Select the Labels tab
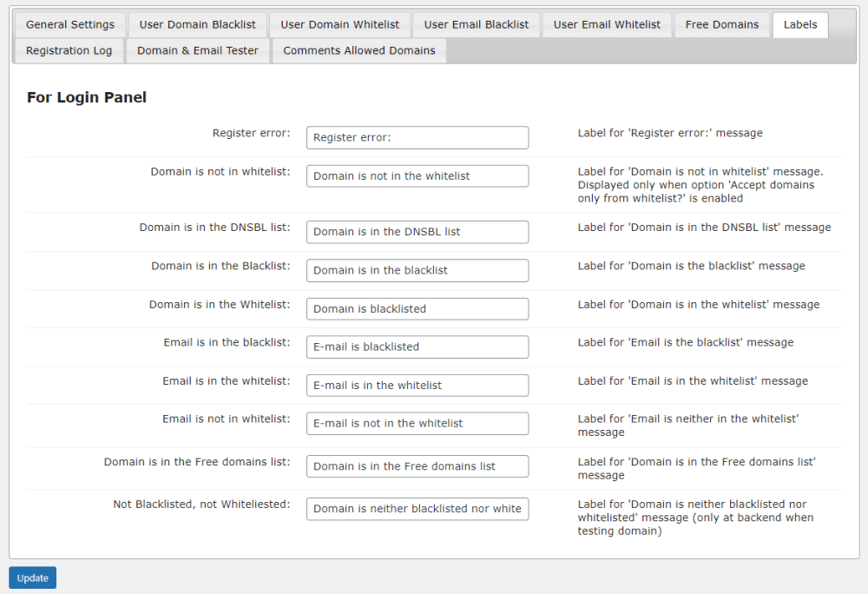Image resolution: width=868 pixels, height=594 pixels. tap(800, 24)
